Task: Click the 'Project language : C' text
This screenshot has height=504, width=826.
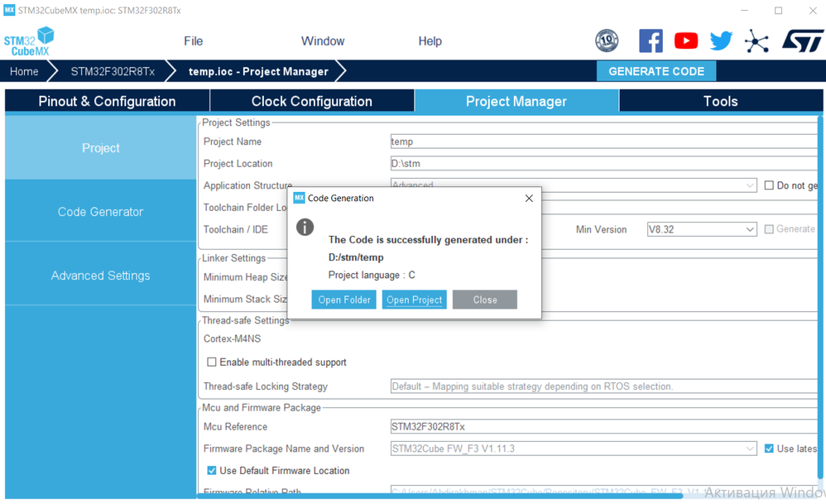Action: point(372,275)
